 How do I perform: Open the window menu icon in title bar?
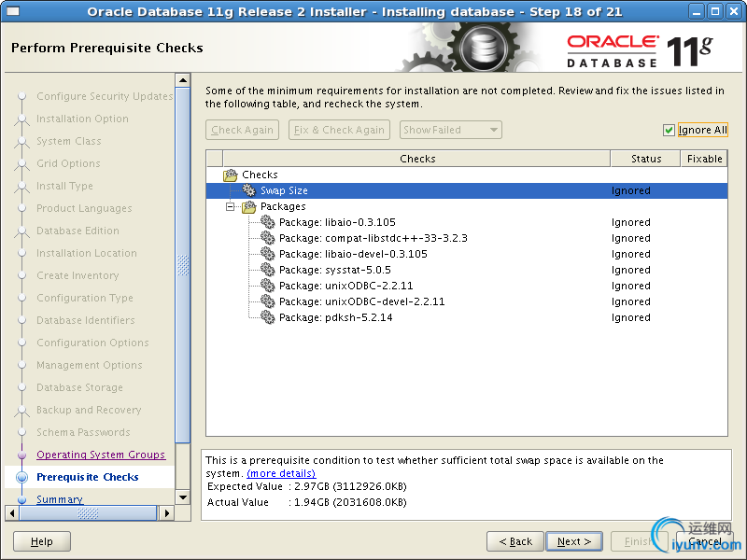(12, 11)
